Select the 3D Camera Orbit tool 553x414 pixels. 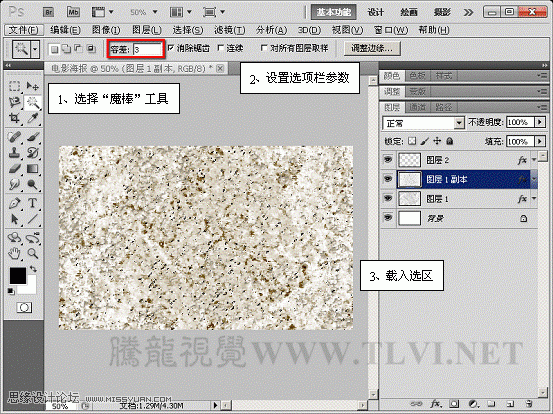(x=33, y=238)
